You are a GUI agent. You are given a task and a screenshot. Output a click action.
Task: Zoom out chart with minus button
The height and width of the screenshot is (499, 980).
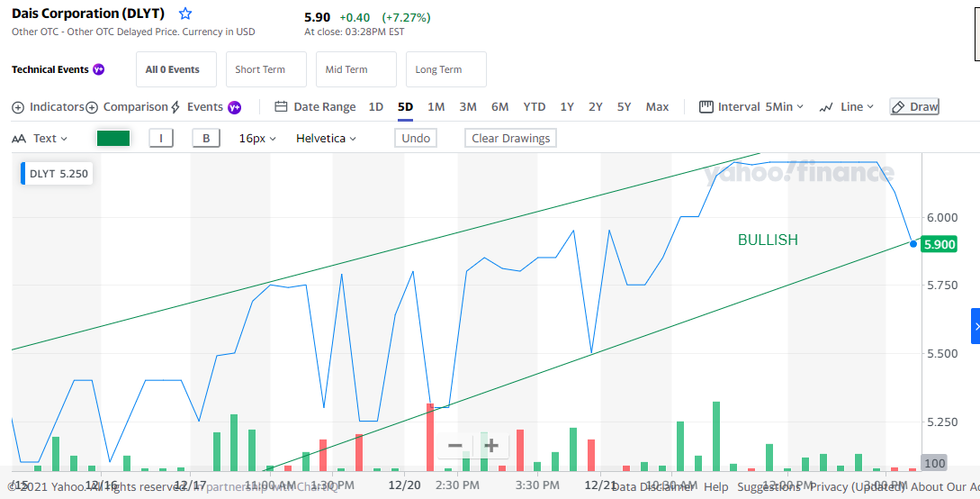tap(455, 445)
